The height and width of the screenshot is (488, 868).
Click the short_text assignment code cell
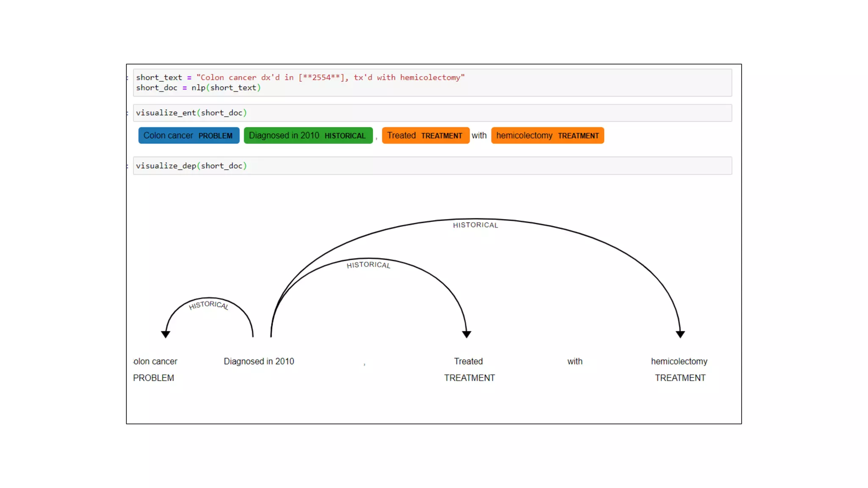click(432, 83)
